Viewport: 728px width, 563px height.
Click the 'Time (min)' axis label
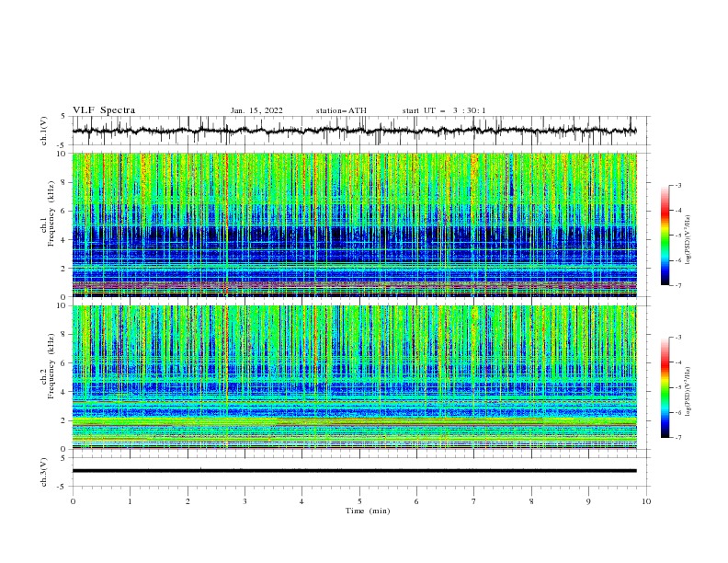point(368,511)
